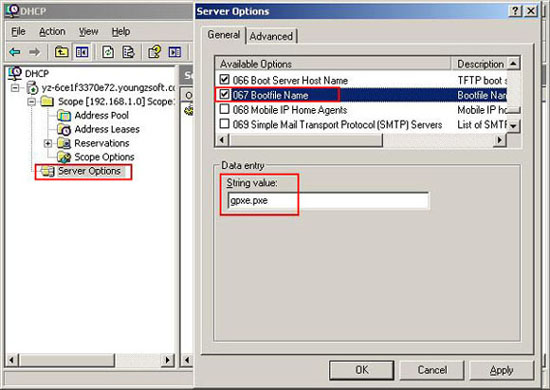The width and height of the screenshot is (550, 390).
Task: Click the Forward arrow toolbar icon
Action: click(x=34, y=52)
